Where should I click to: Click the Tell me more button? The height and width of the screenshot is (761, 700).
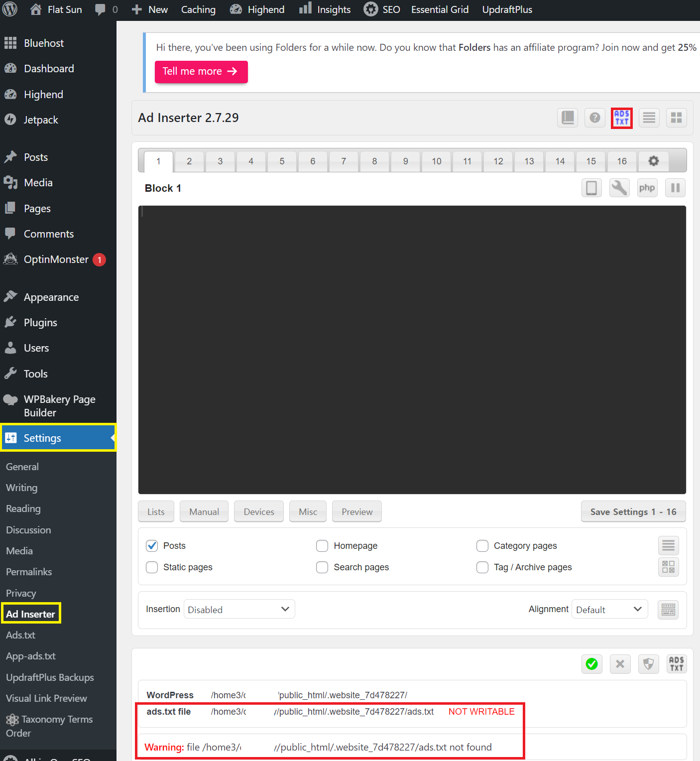pos(201,72)
